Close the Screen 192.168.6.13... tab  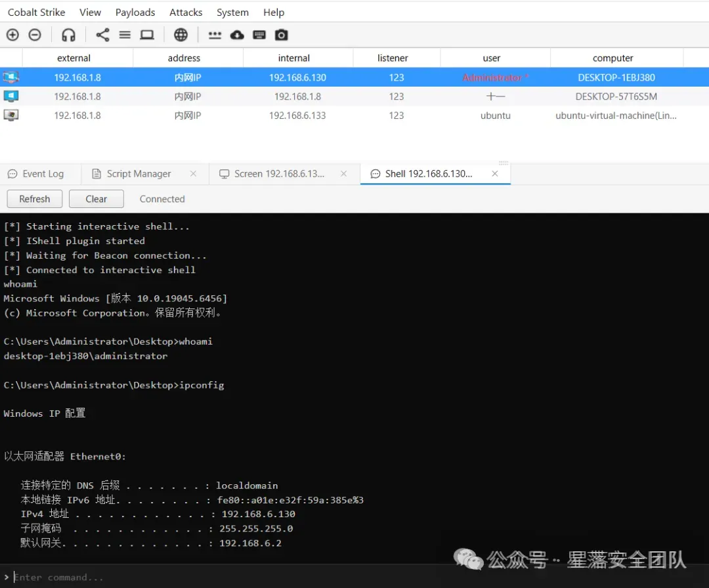(x=343, y=173)
